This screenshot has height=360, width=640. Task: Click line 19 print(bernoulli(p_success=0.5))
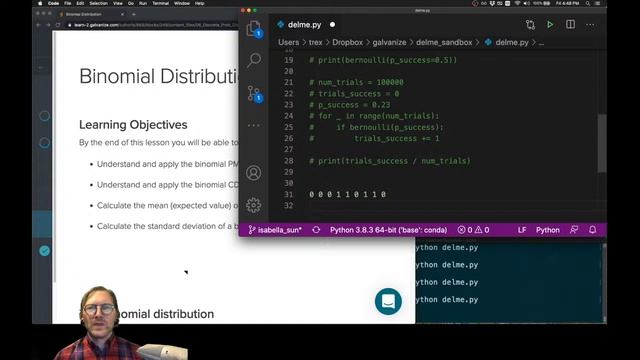coord(383,60)
